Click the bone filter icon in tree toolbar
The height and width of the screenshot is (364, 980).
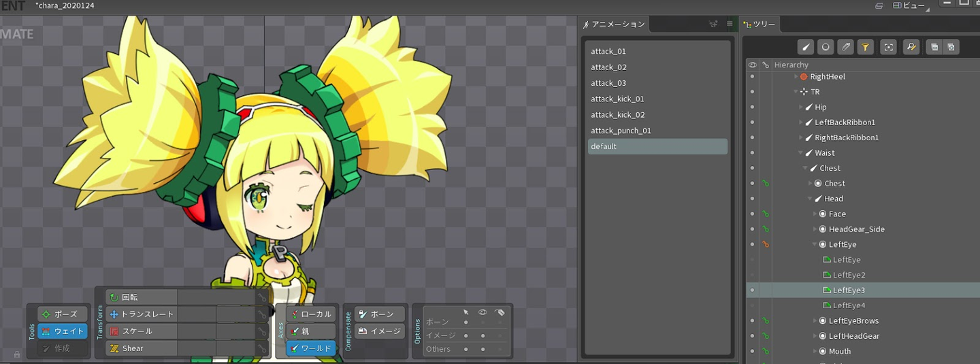[x=806, y=47]
